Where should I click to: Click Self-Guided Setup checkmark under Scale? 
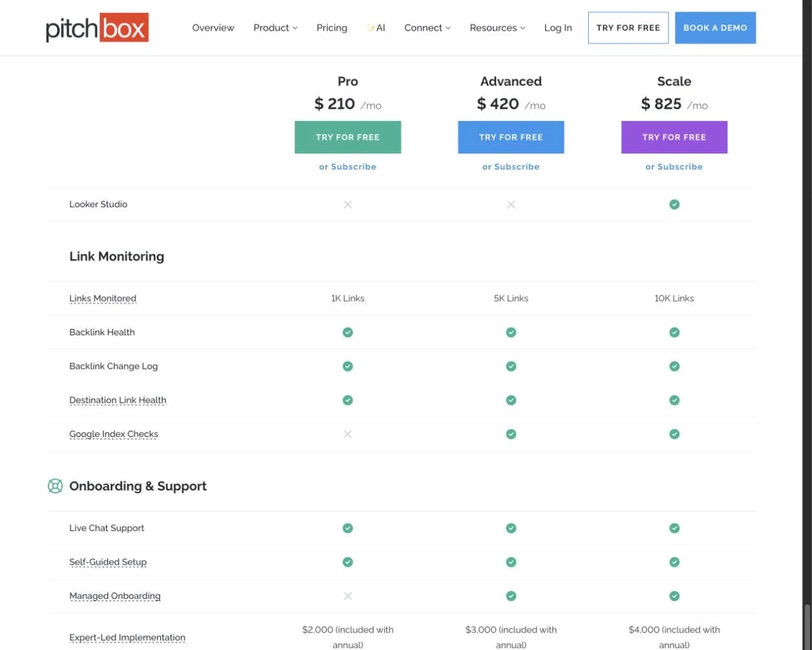coord(674,562)
